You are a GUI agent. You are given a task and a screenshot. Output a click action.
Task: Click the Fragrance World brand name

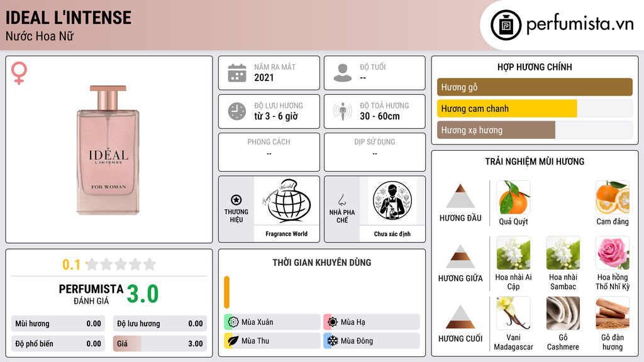click(x=286, y=234)
